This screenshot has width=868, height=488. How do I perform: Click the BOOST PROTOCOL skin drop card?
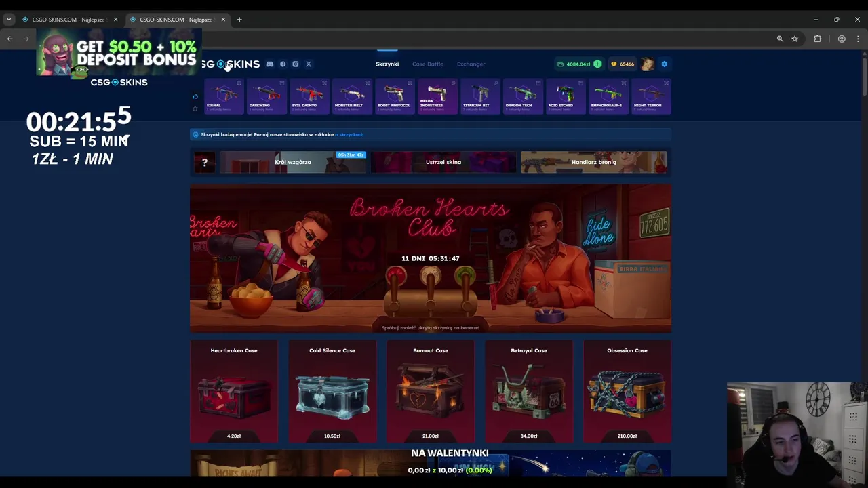[x=395, y=96]
